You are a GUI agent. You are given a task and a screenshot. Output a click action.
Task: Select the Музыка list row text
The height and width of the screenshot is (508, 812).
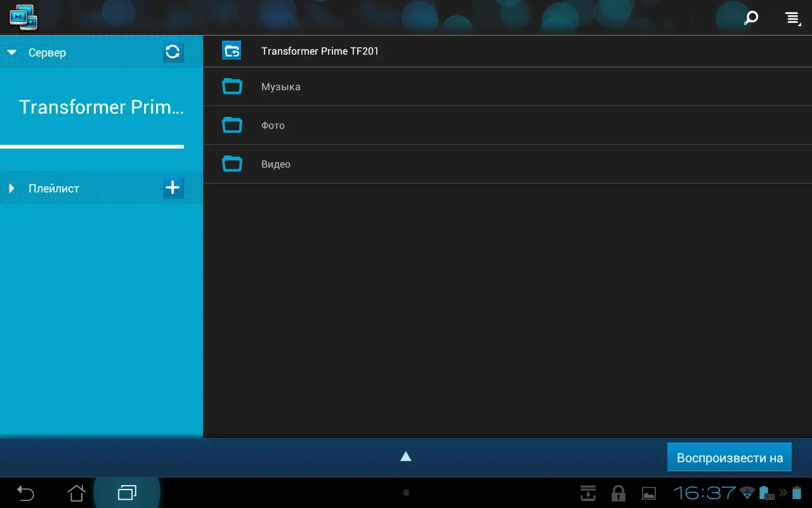pos(280,87)
